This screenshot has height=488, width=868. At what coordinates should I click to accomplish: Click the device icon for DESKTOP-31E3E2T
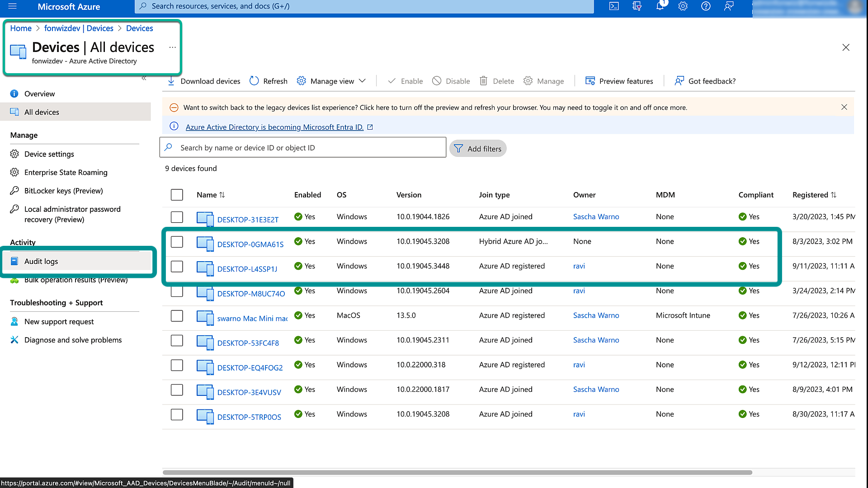pos(205,219)
